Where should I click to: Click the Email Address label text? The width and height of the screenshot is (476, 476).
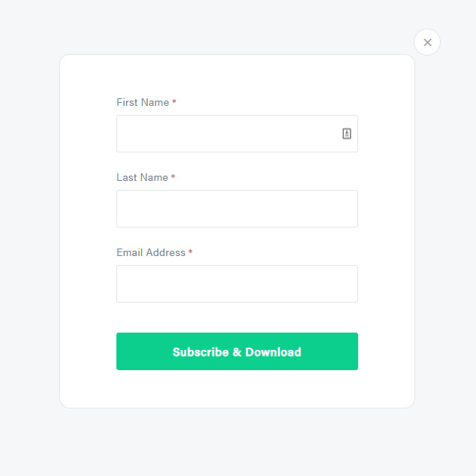pos(151,252)
